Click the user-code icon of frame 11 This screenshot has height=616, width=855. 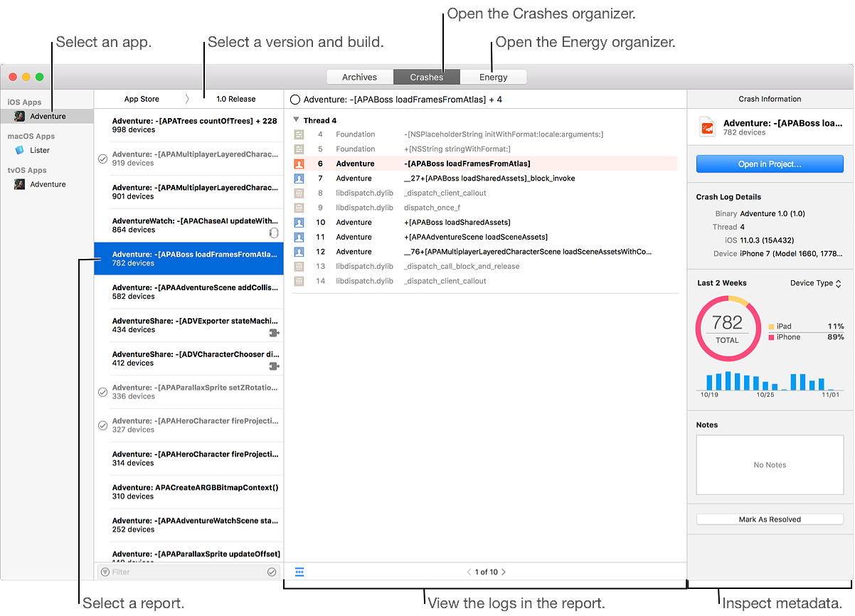pyautogui.click(x=299, y=237)
